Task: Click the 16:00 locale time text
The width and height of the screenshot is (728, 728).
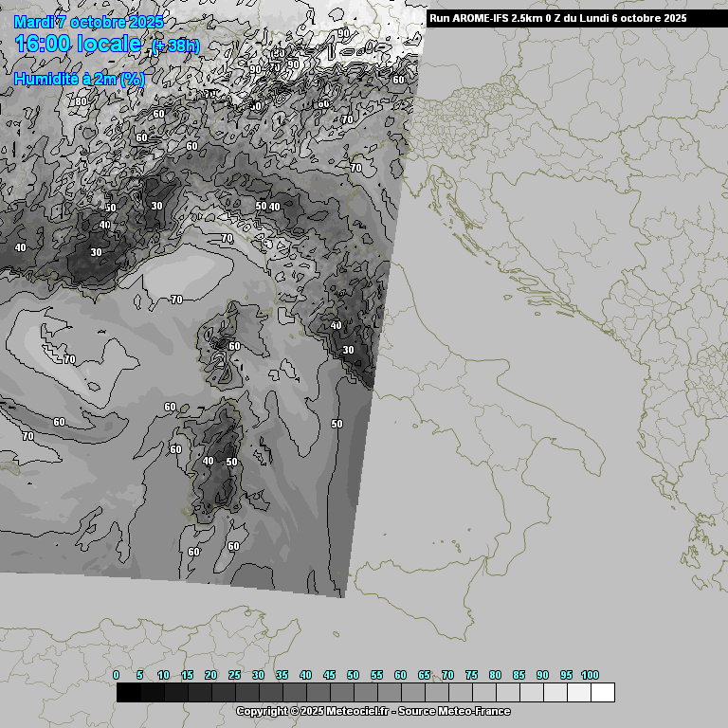Action: 80,44
